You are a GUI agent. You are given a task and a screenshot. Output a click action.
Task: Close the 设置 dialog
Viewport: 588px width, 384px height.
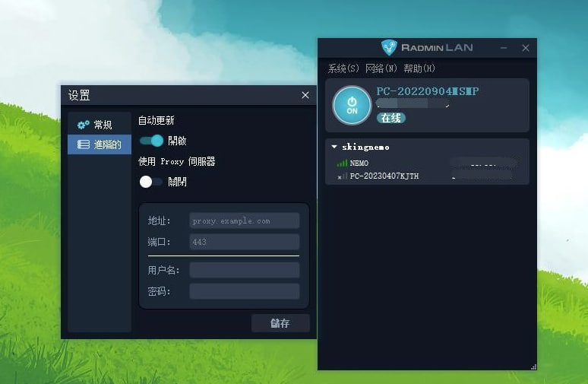point(305,95)
